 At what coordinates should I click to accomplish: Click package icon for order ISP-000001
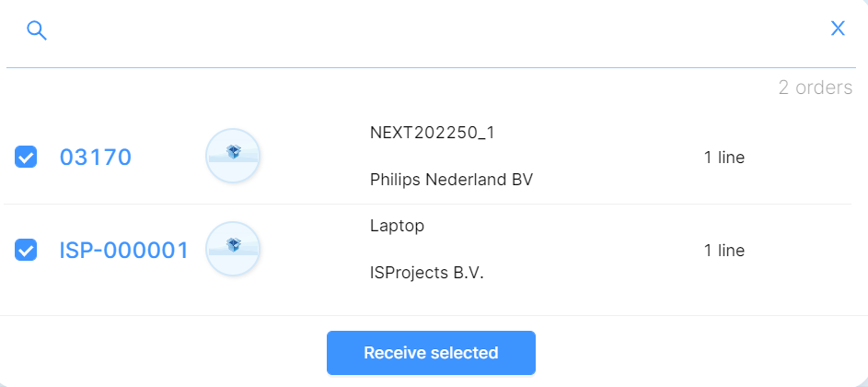point(233,249)
